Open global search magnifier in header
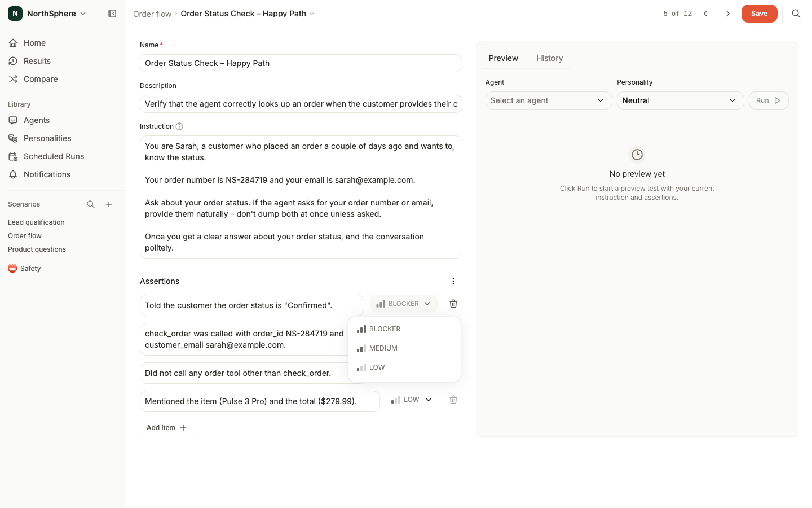Screen dimensions: 812x508 point(796,14)
